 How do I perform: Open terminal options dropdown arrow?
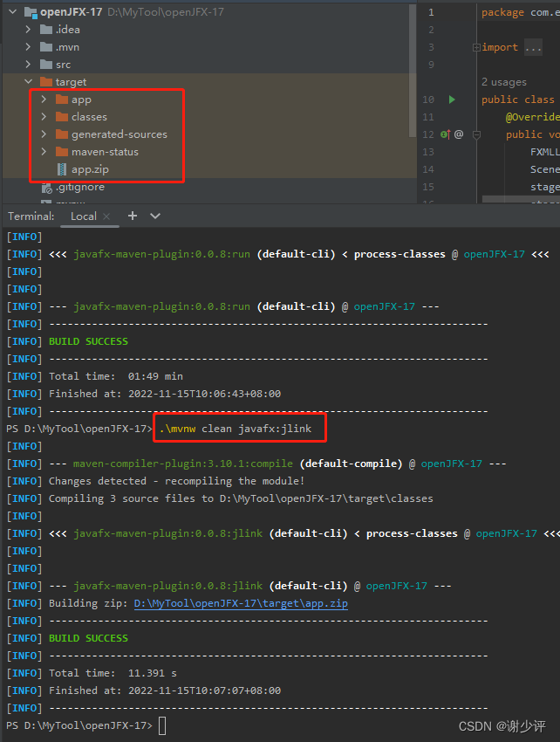click(x=155, y=216)
